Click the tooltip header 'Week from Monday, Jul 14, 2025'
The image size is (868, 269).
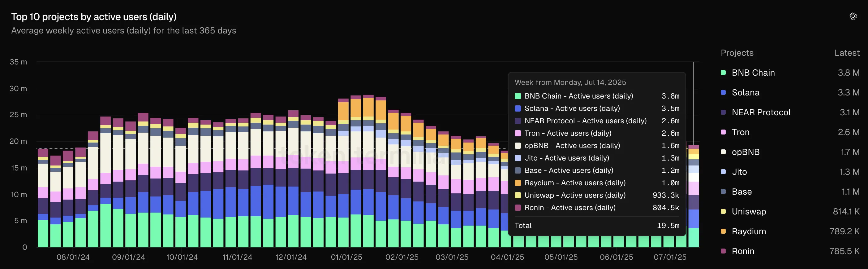[570, 82]
